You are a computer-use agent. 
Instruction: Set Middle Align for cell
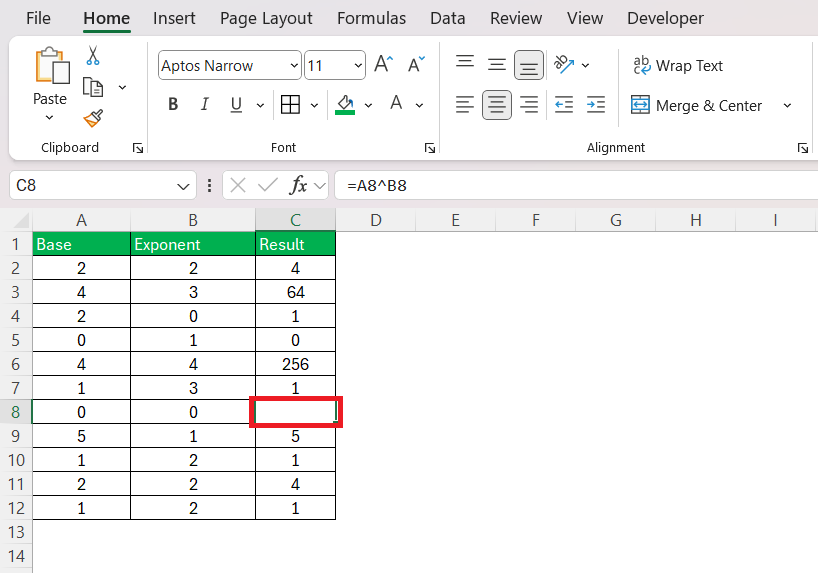click(x=497, y=65)
